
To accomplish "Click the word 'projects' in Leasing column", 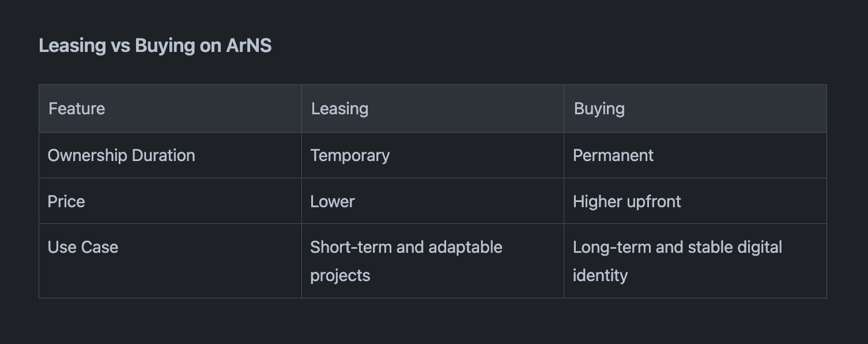I will [340, 275].
